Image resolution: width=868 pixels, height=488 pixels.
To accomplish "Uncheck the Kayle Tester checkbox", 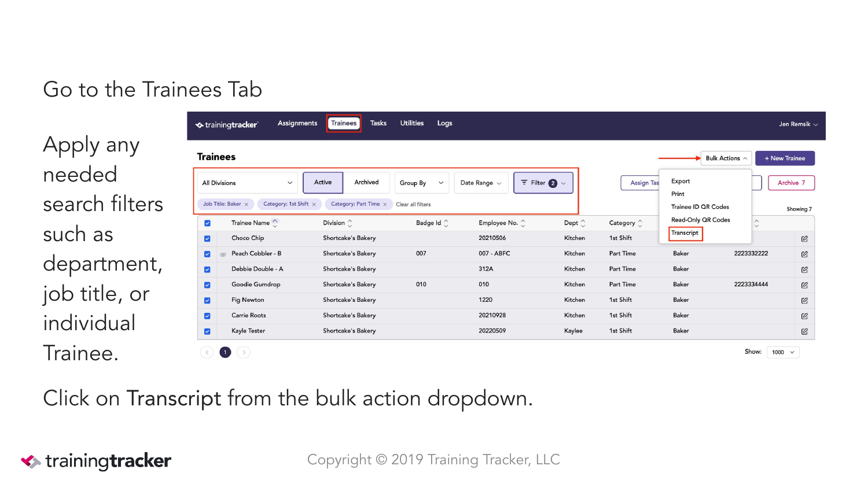I will 207,332.
